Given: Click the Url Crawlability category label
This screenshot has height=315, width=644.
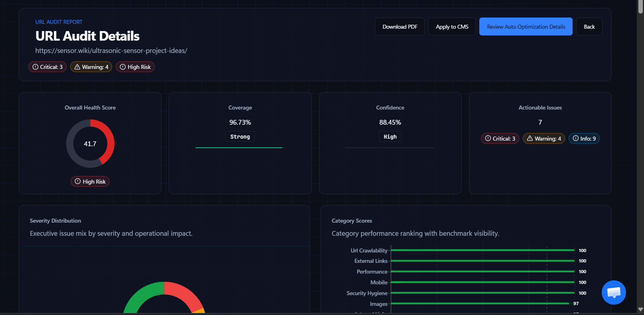Looking at the screenshot, I should [369, 250].
